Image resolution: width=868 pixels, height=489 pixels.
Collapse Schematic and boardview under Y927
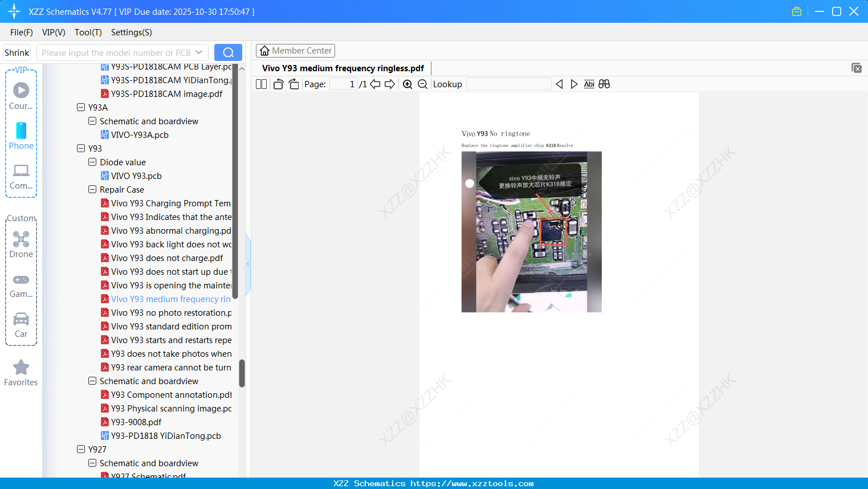point(92,463)
